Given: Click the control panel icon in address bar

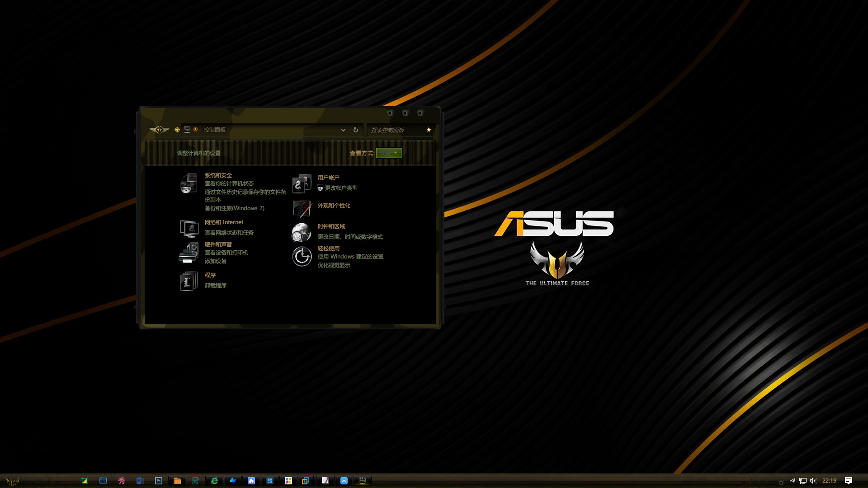Looking at the screenshot, I should point(187,130).
